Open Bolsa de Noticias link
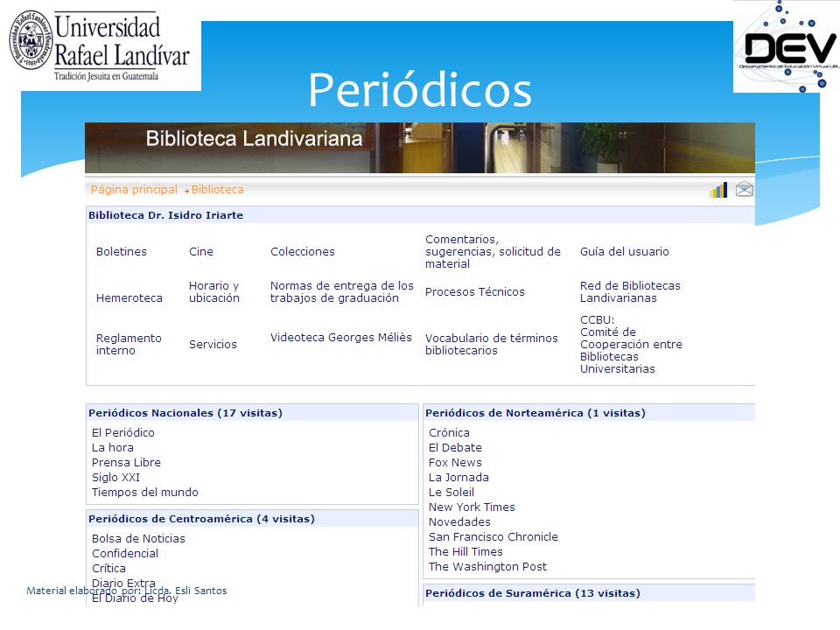The image size is (840, 630). (138, 539)
